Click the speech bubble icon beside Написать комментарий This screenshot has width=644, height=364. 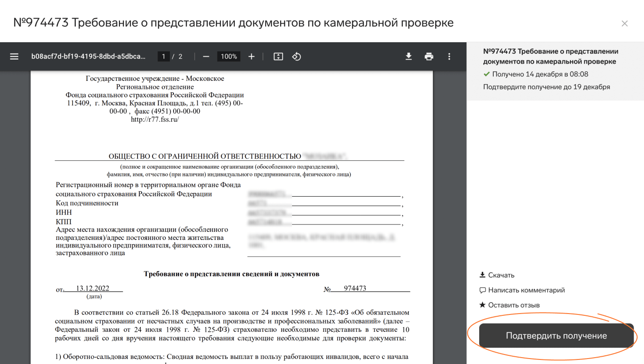(482, 290)
